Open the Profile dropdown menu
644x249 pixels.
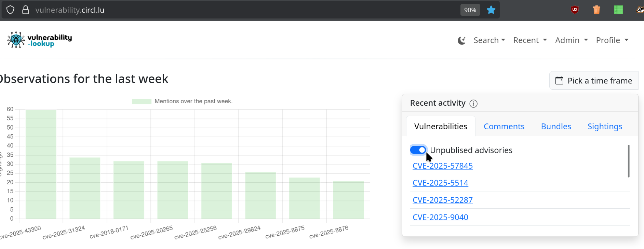[x=612, y=40]
